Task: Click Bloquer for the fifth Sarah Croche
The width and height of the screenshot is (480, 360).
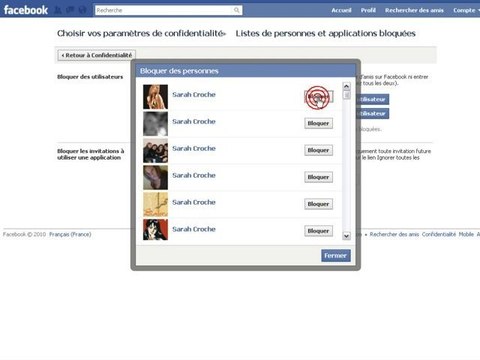Action: (x=318, y=204)
